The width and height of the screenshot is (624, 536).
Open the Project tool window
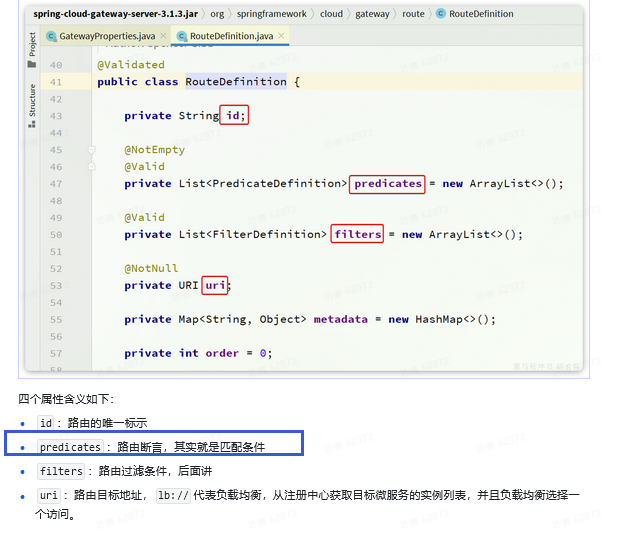[x=32, y=50]
